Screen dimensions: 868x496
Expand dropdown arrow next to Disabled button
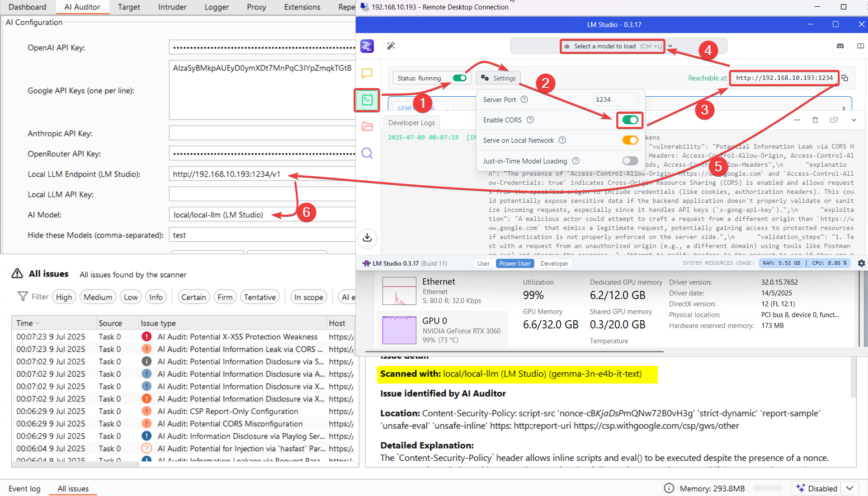tap(849, 488)
